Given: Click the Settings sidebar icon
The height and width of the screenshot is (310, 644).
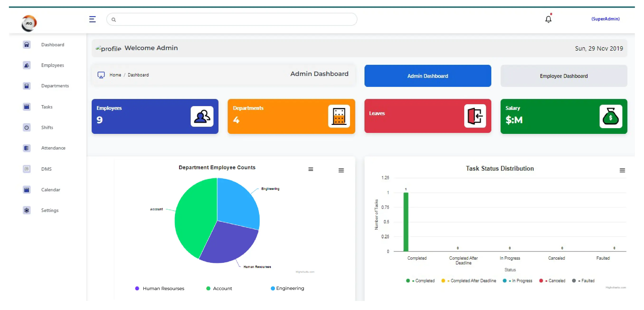Looking at the screenshot, I should [x=27, y=210].
